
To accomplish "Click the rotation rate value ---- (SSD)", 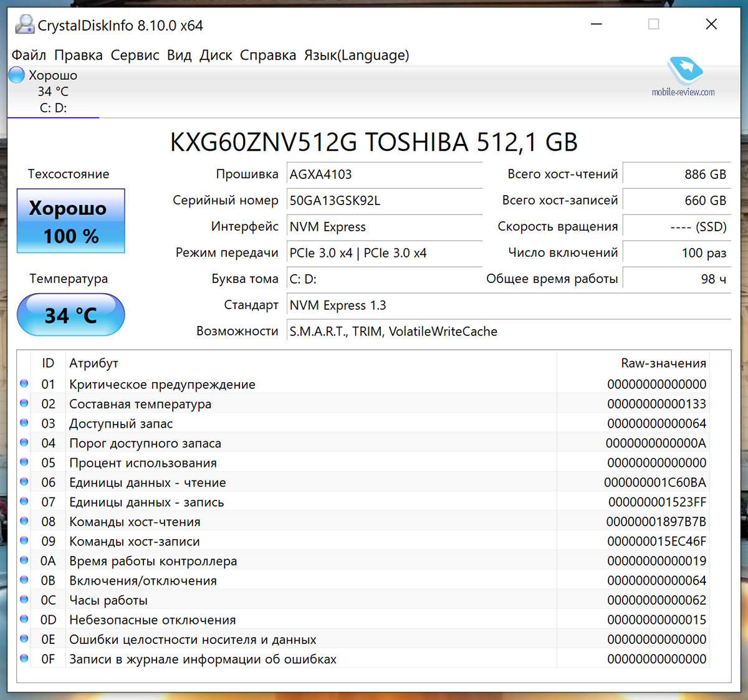I will (677, 227).
